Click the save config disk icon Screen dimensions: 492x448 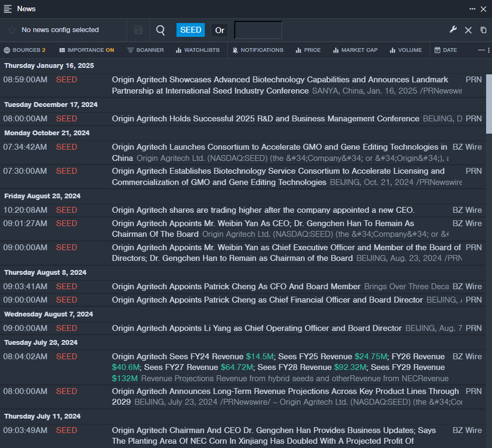[x=139, y=30]
